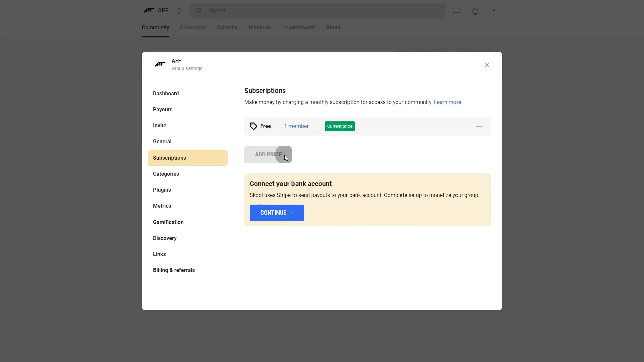Open Dashboard settings section
The width and height of the screenshot is (644, 362).
[187, 94]
